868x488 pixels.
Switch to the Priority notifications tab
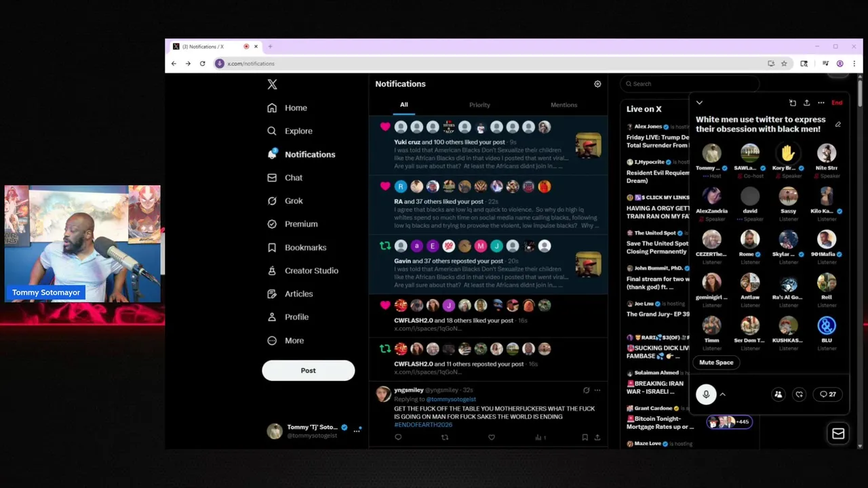click(x=479, y=105)
